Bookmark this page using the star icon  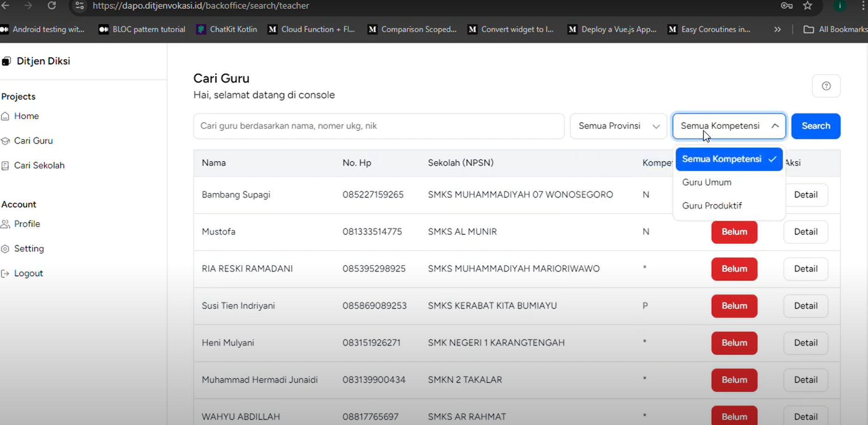807,6
